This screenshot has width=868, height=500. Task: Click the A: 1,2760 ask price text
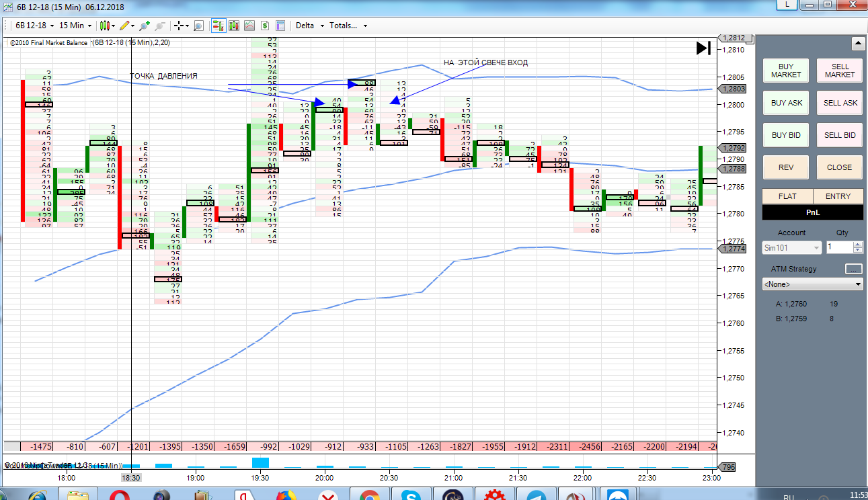point(791,304)
